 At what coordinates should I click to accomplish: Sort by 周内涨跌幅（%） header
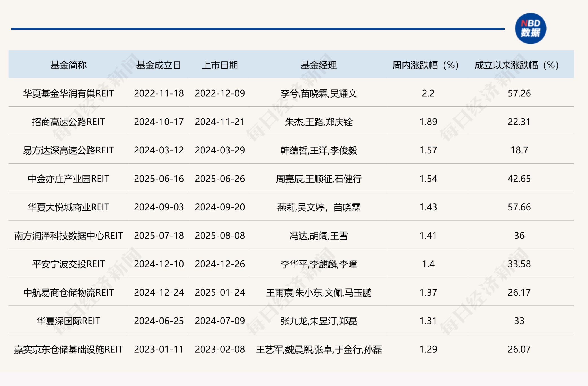(426, 65)
